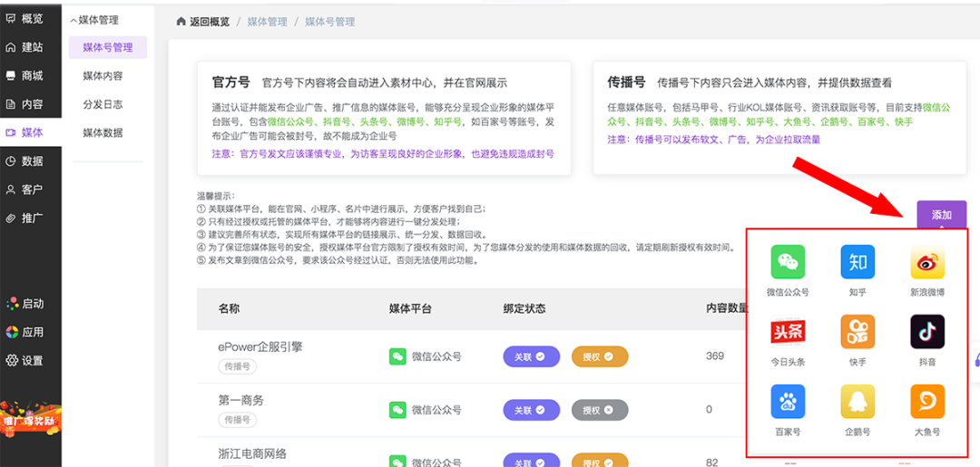This screenshot has height=467, width=980.
Task: Click 传播号 tag under ePower企服引擎
Action: pyautogui.click(x=238, y=366)
